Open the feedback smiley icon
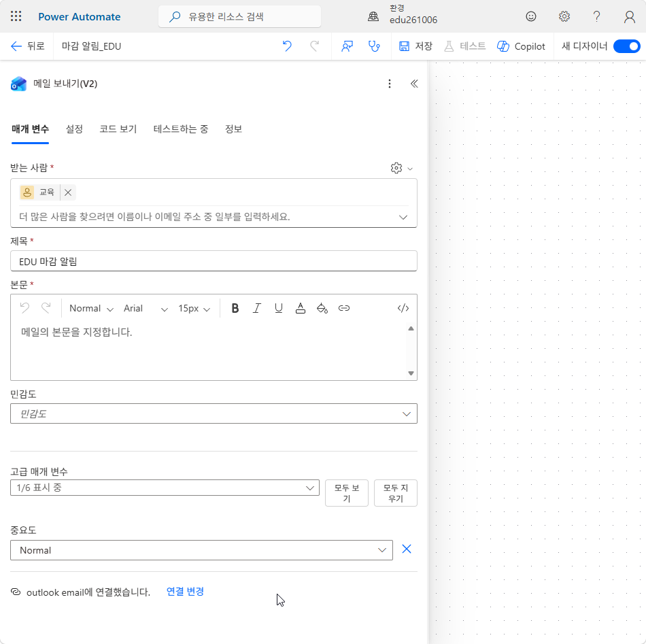Image resolution: width=646 pixels, height=644 pixels. tap(531, 16)
